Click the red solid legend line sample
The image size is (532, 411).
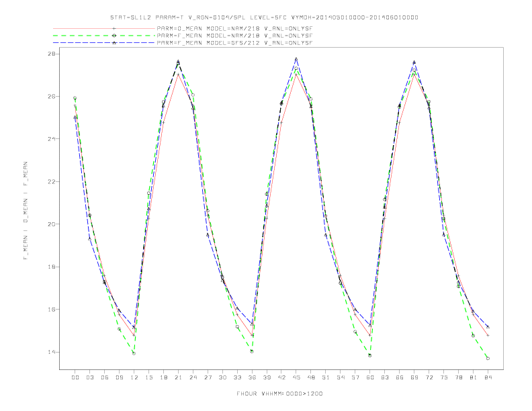[x=104, y=28]
